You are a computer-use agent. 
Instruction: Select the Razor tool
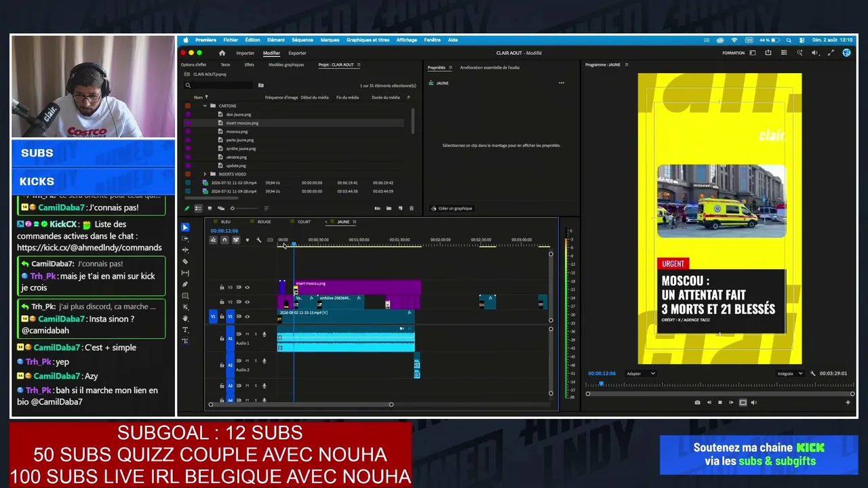185,262
